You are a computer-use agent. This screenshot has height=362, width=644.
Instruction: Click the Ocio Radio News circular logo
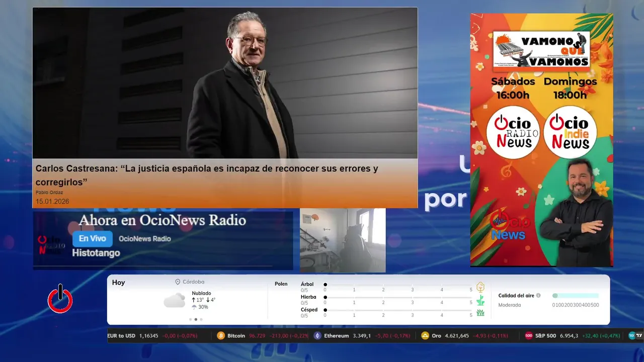(x=513, y=132)
